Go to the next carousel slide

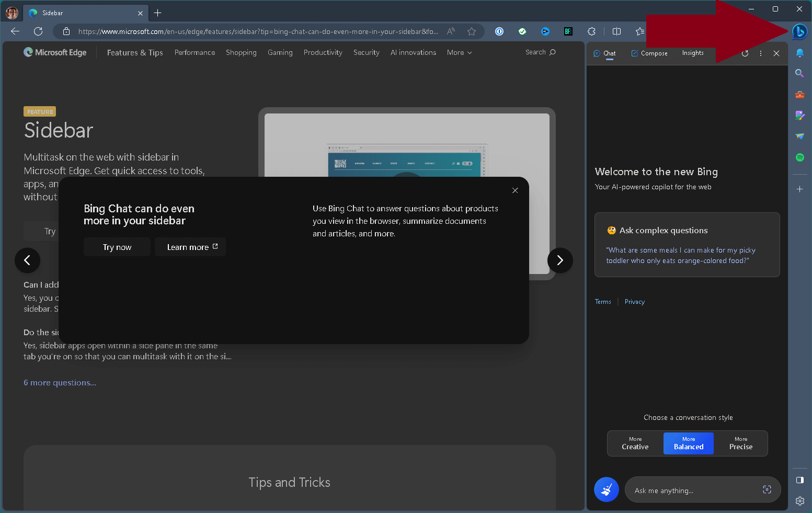click(560, 260)
